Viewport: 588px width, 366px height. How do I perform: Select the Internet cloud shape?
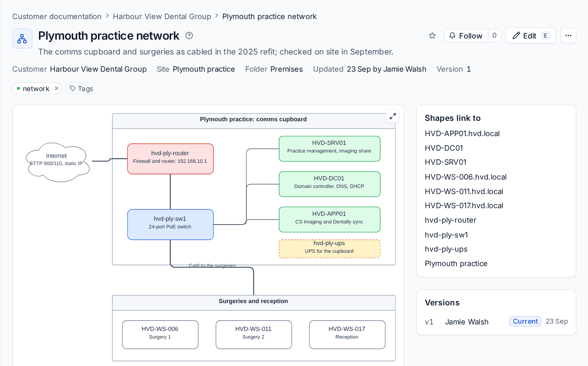point(57,162)
